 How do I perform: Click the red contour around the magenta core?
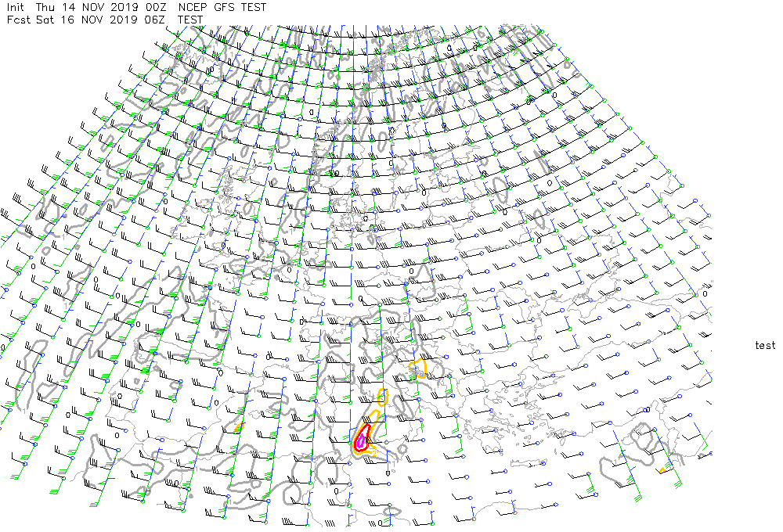click(x=363, y=437)
